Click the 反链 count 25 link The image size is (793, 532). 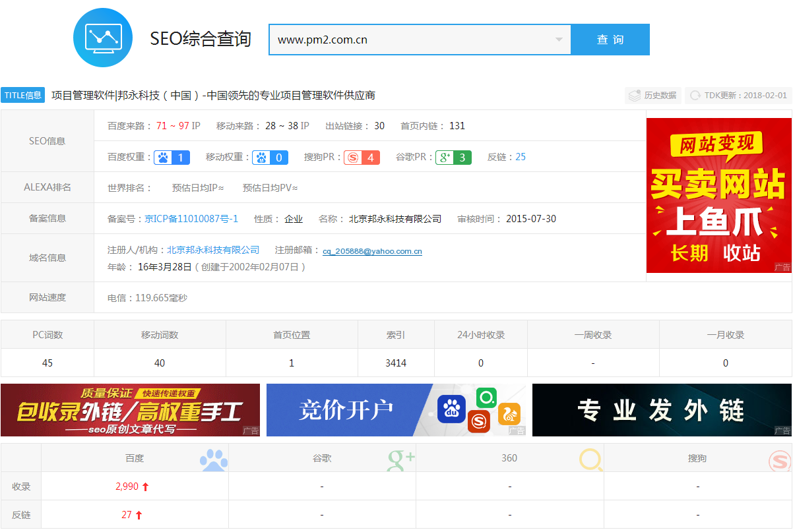click(x=521, y=157)
